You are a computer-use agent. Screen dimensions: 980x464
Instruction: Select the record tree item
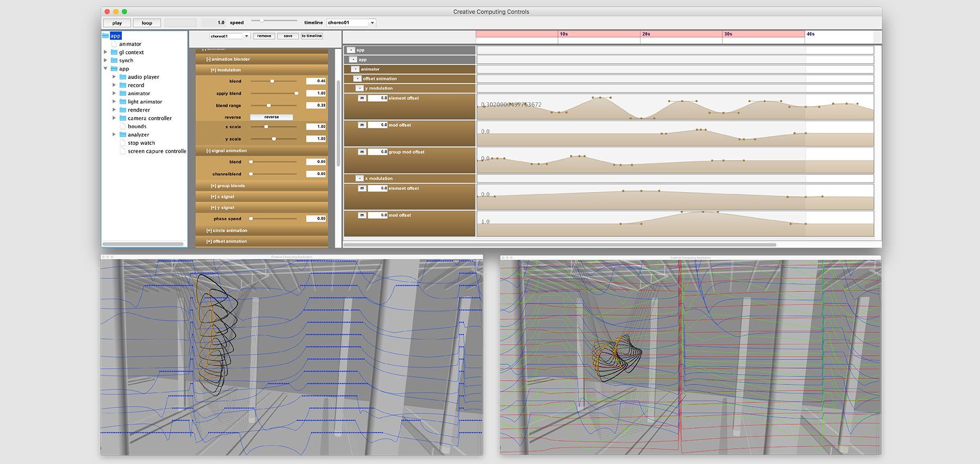(x=136, y=85)
